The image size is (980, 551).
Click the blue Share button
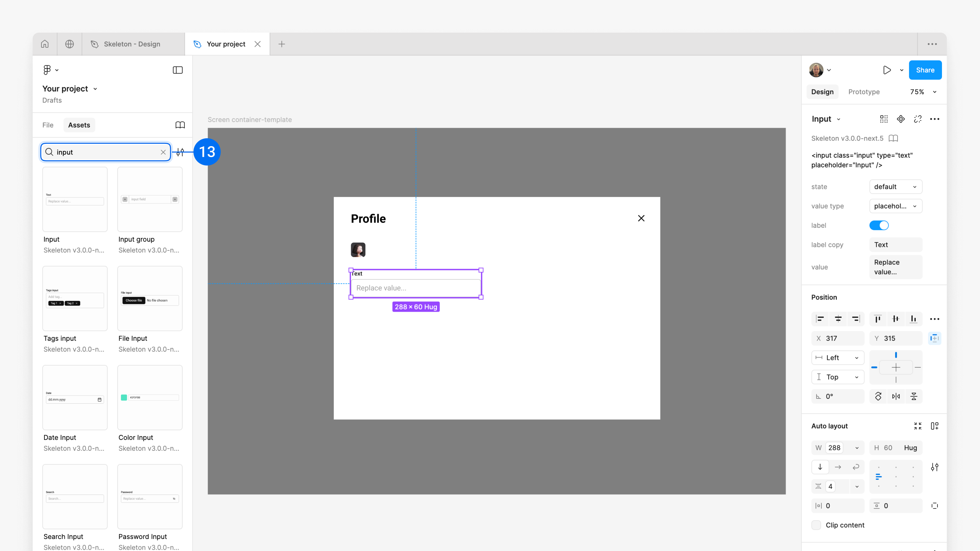[925, 70]
